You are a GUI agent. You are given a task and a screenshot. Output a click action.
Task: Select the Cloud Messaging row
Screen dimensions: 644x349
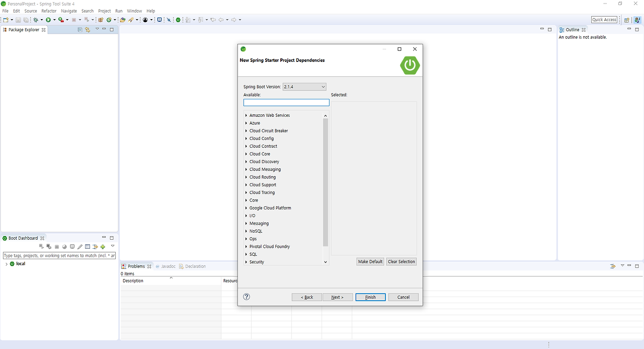(265, 169)
